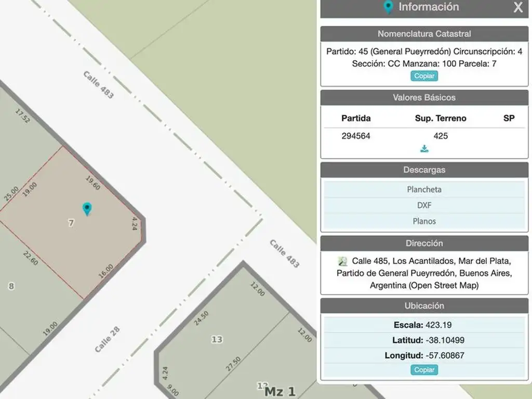Click the location pin icon beside Información
The width and height of the screenshot is (532, 399).
388,7
